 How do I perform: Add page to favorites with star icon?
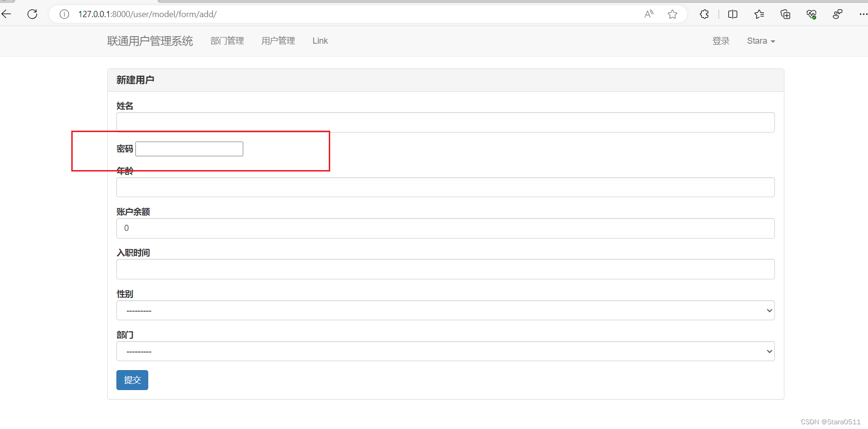[672, 14]
